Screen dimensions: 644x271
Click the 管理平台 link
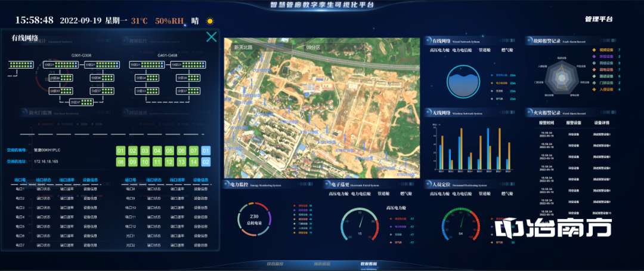tap(599, 19)
